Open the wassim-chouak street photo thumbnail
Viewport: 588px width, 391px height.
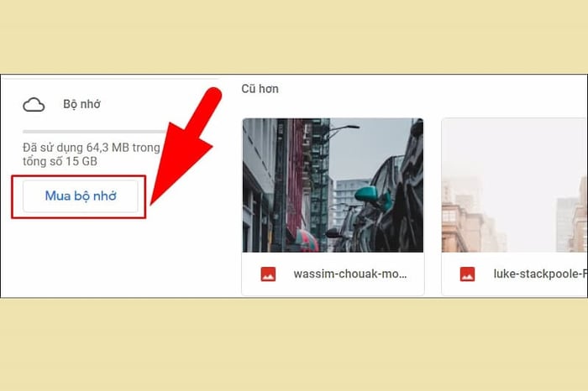[333, 185]
